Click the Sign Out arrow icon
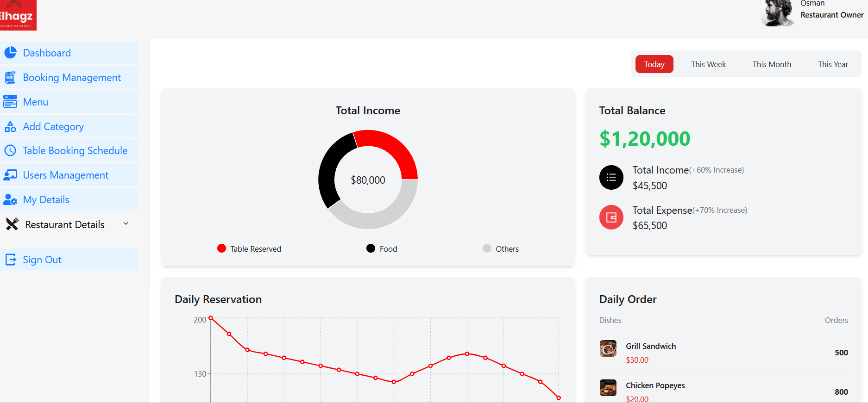Viewport: 868px width, 403px height. tap(10, 260)
